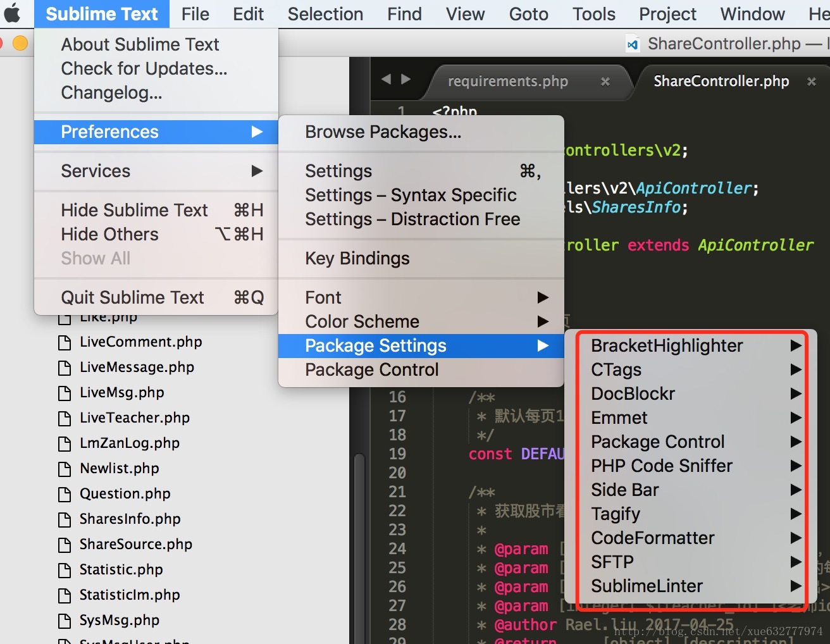Expand CodeFormatter package settings
This screenshot has width=830, height=644.
click(x=691, y=538)
